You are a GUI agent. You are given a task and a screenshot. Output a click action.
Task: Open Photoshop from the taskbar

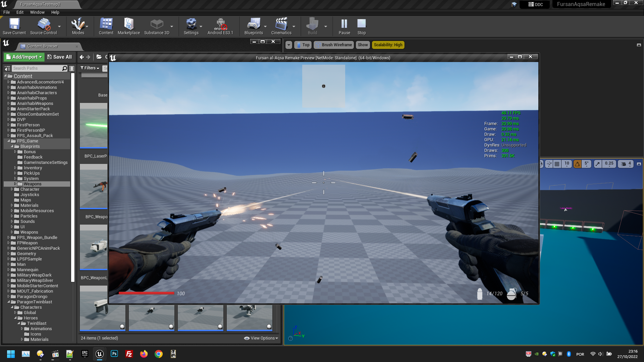tap(114, 354)
